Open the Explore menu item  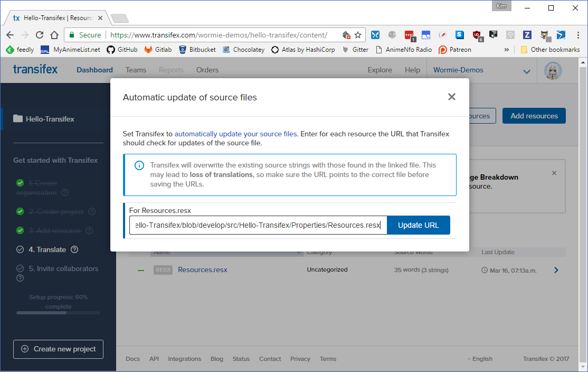(x=380, y=70)
